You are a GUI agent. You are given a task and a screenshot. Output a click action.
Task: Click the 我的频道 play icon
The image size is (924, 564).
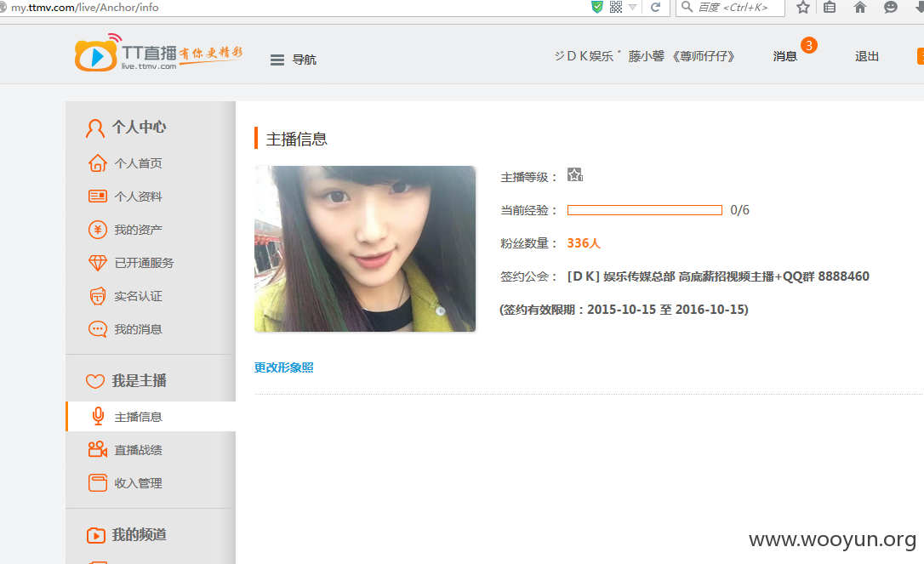(95, 535)
